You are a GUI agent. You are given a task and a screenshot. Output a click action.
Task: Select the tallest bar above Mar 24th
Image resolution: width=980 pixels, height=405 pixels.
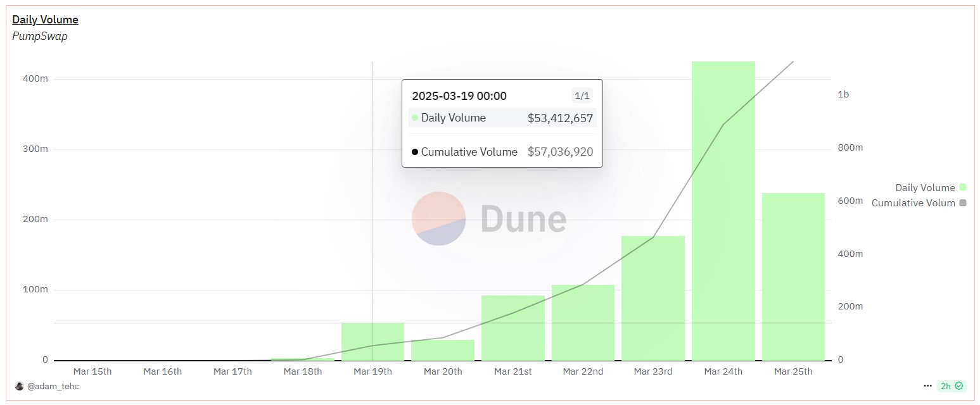click(723, 209)
